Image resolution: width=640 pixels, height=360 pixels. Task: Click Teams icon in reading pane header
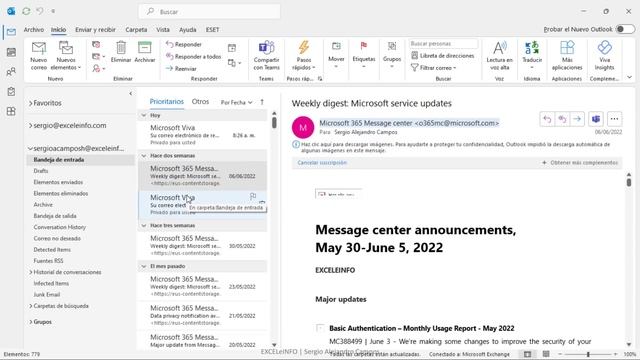596,119
